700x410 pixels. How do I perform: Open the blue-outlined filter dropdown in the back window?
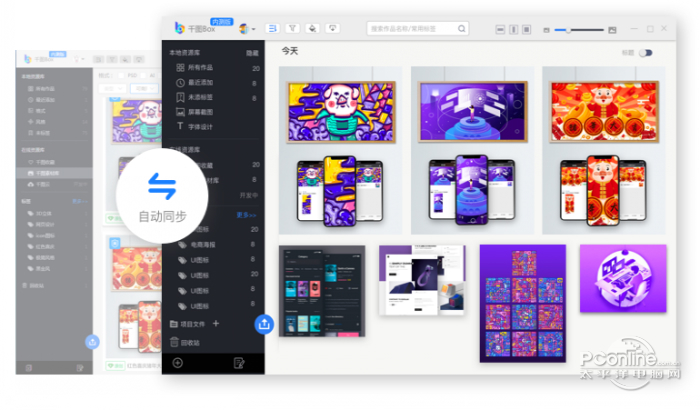[x=145, y=88]
